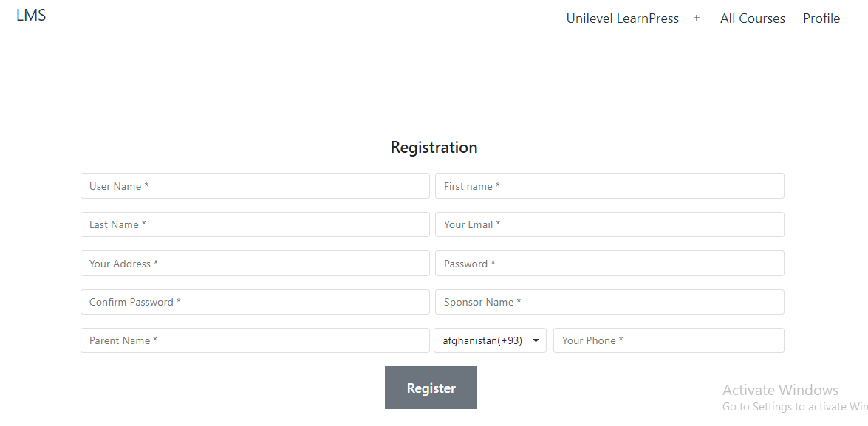Image resolution: width=868 pixels, height=426 pixels.
Task: Open the afghanistan(+93) country selector
Action: coord(490,340)
